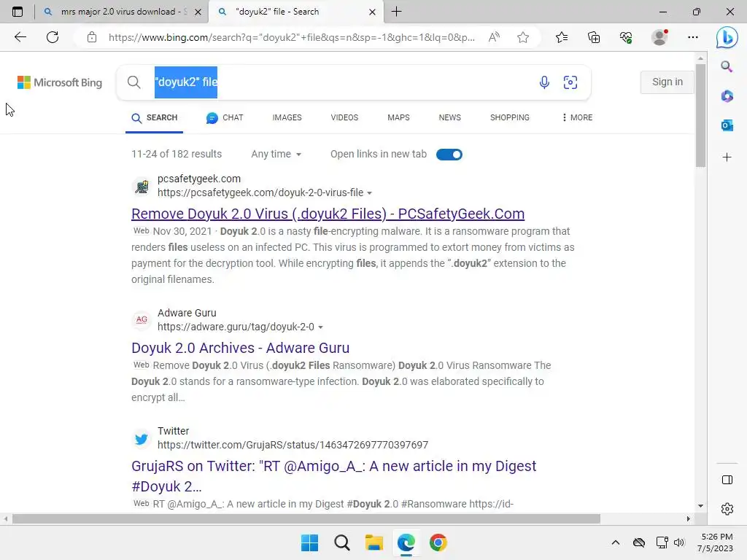
Task: Open Windows Start menu
Action: click(309, 542)
